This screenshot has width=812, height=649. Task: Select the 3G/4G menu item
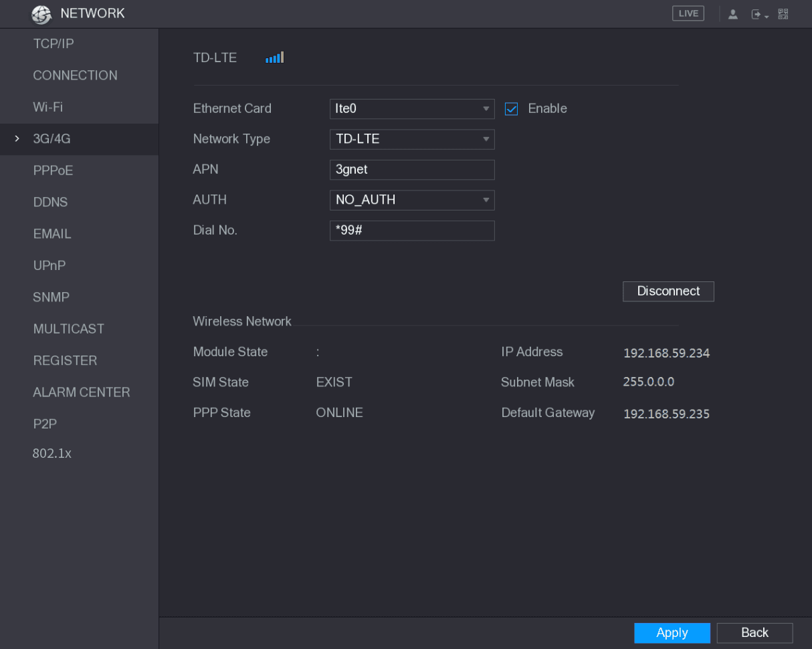point(79,139)
